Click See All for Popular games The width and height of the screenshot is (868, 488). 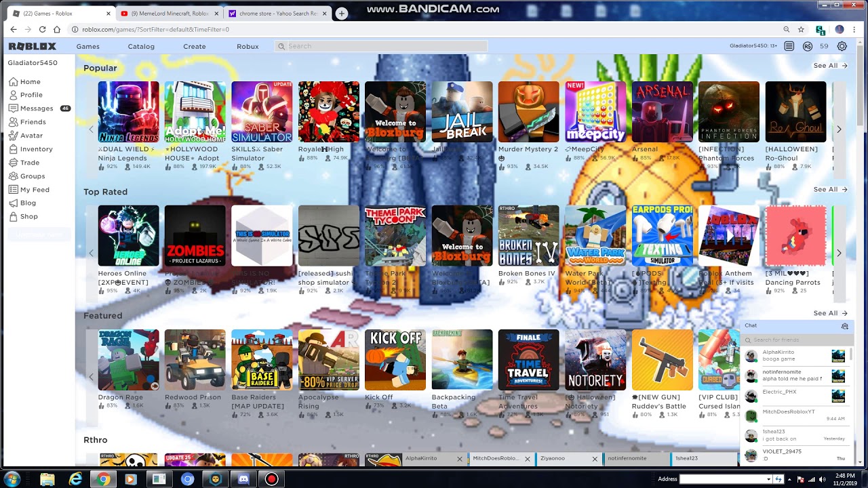830,66
